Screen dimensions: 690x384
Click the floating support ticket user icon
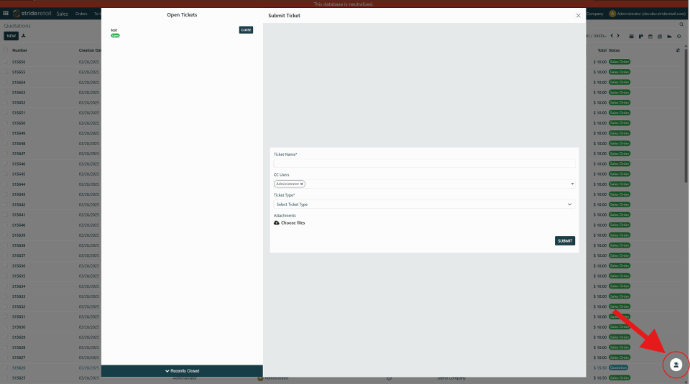pos(676,365)
